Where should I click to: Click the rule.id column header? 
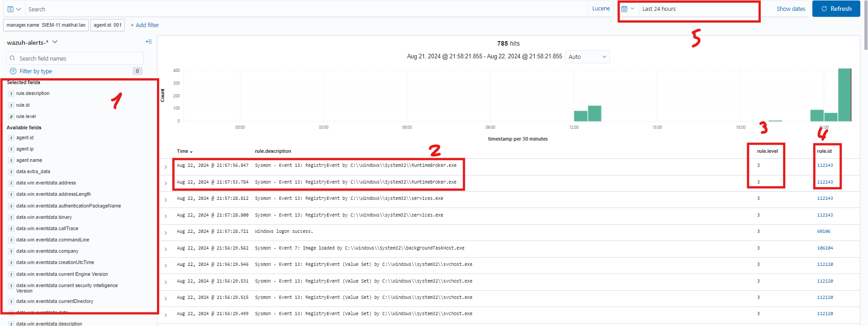[824, 151]
